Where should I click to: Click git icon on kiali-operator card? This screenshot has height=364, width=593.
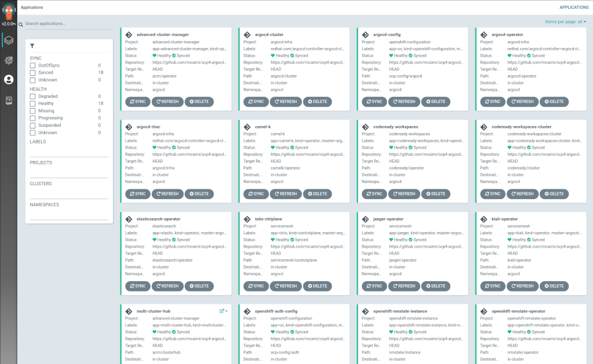point(484,219)
